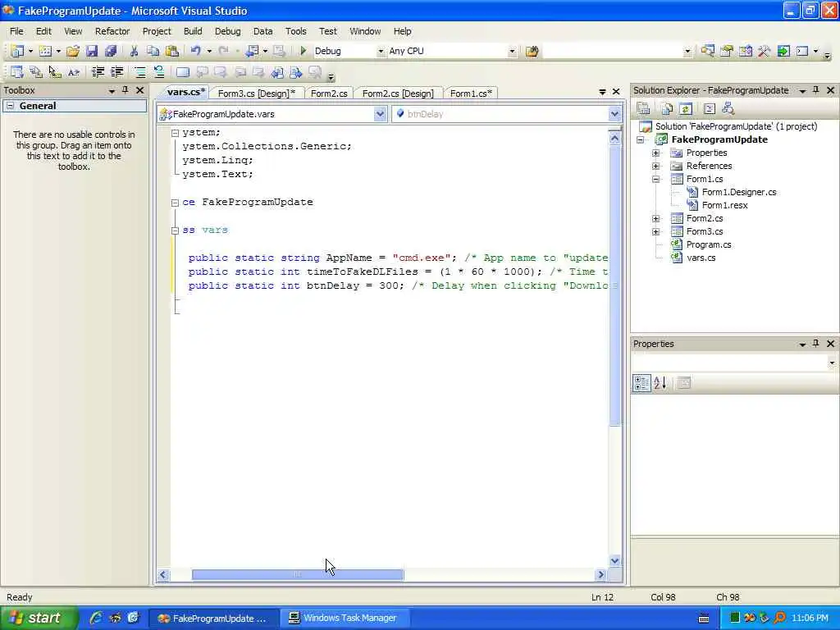Uncomment the selected lines icon
The height and width of the screenshot is (630, 840).
point(159,72)
